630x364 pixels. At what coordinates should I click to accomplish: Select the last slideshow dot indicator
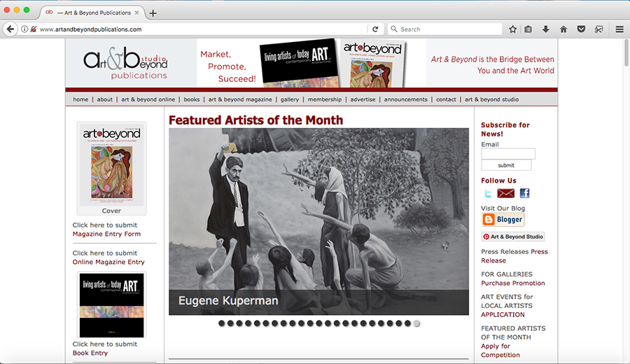coord(416,323)
